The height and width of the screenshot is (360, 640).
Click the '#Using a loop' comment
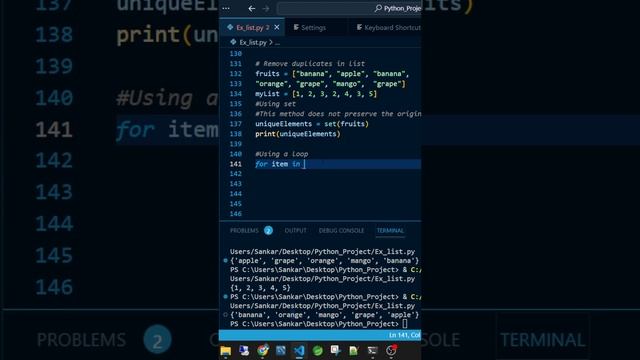pos(282,154)
